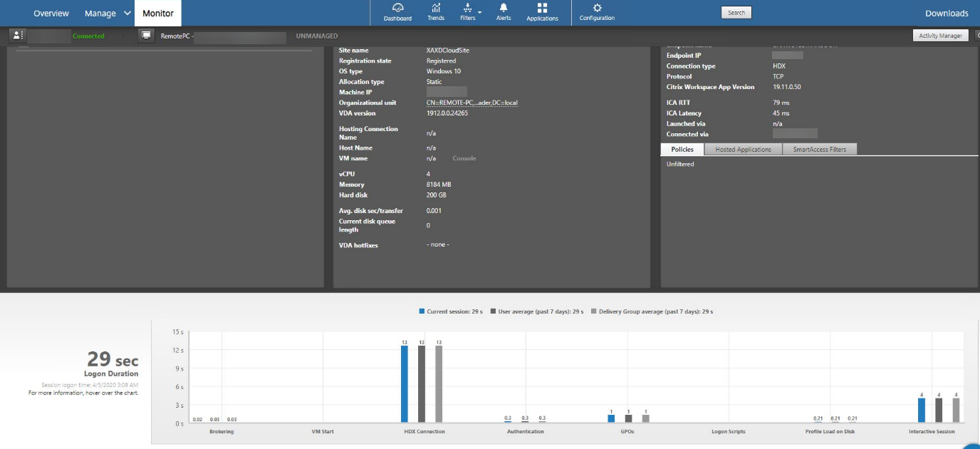Switch to the Overview tab
The width and height of the screenshot is (980, 449).
coord(51,14)
